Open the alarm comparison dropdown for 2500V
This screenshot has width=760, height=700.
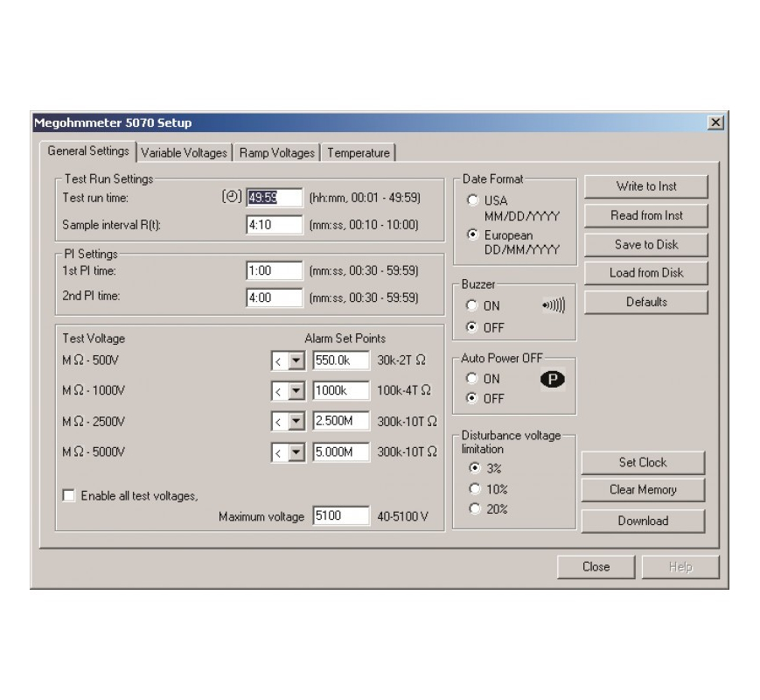(x=296, y=422)
